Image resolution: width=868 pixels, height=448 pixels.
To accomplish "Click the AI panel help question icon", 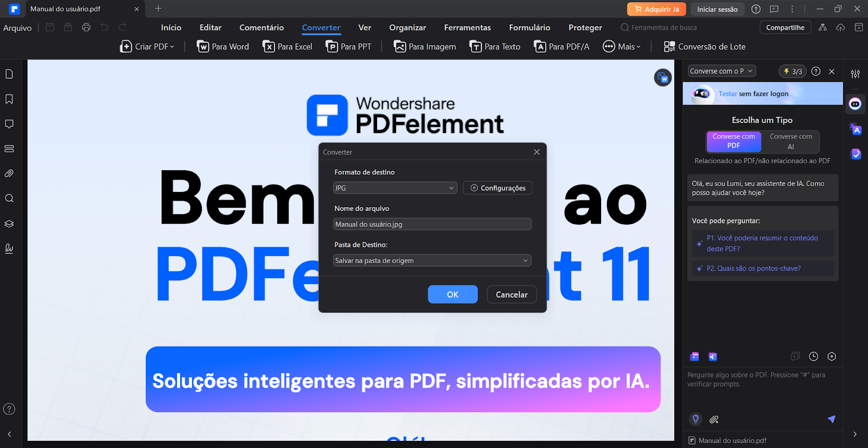I will pos(815,71).
